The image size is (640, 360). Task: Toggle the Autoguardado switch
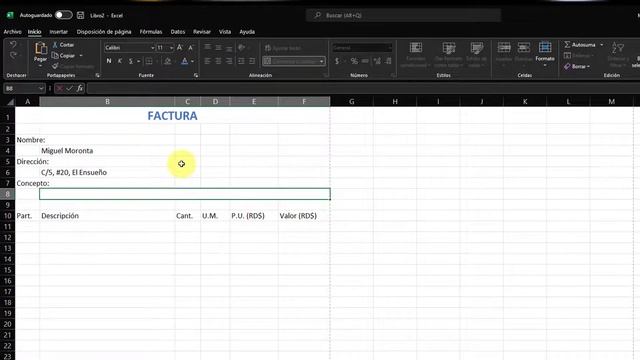tap(64, 15)
